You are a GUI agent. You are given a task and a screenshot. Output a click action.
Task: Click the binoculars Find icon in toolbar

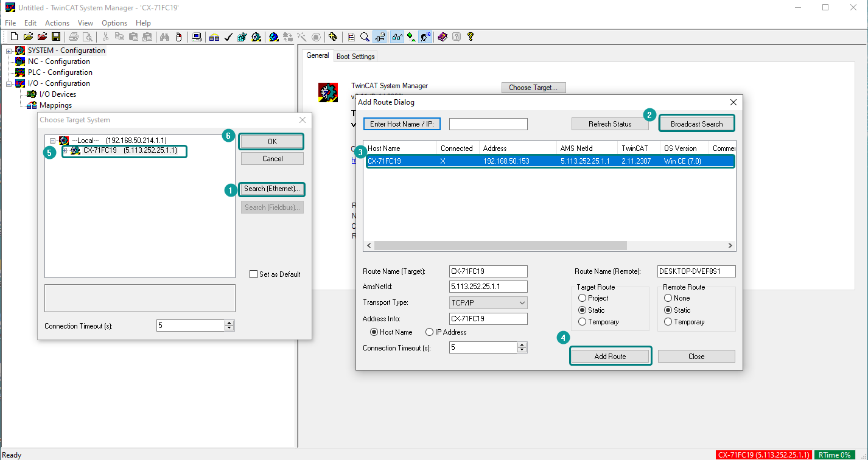coord(164,37)
